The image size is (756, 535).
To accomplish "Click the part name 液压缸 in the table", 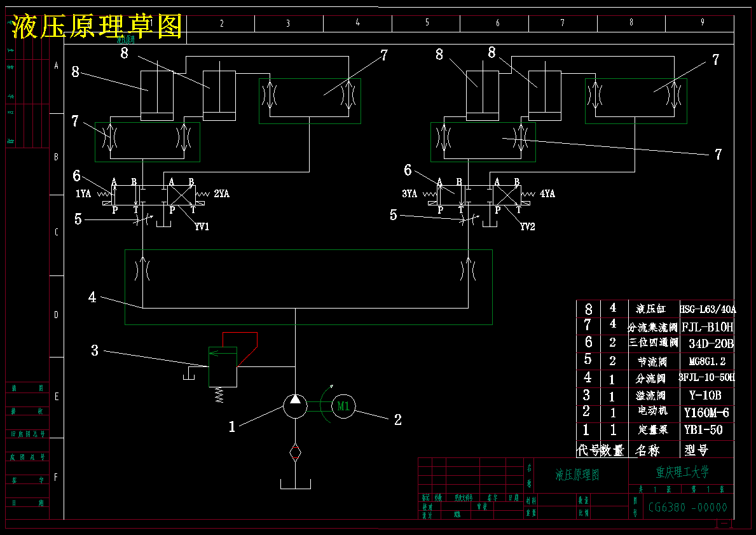I will point(650,309).
